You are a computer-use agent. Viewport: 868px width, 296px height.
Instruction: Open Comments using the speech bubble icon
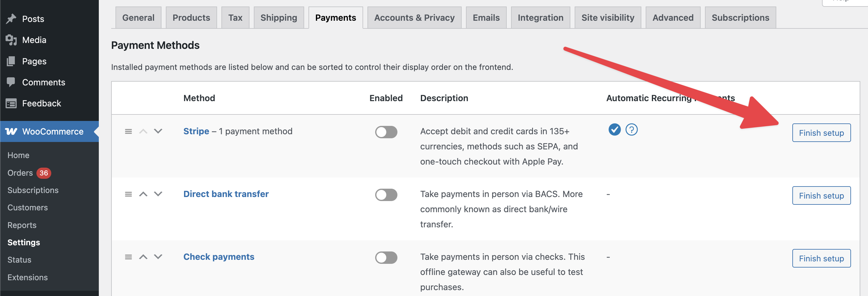(x=11, y=82)
